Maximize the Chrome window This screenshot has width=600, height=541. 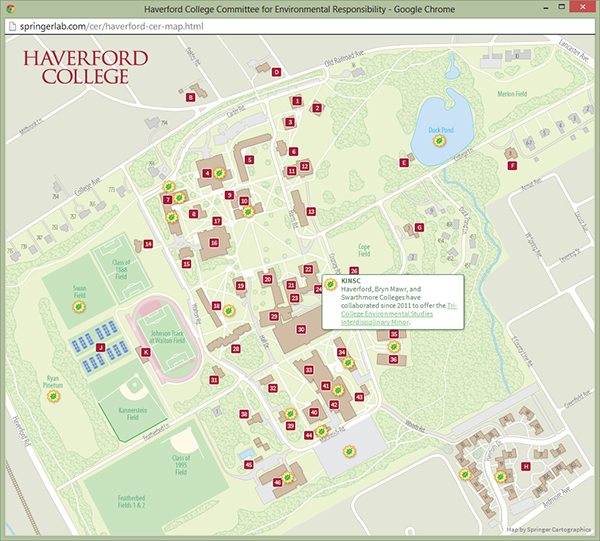pos(562,7)
